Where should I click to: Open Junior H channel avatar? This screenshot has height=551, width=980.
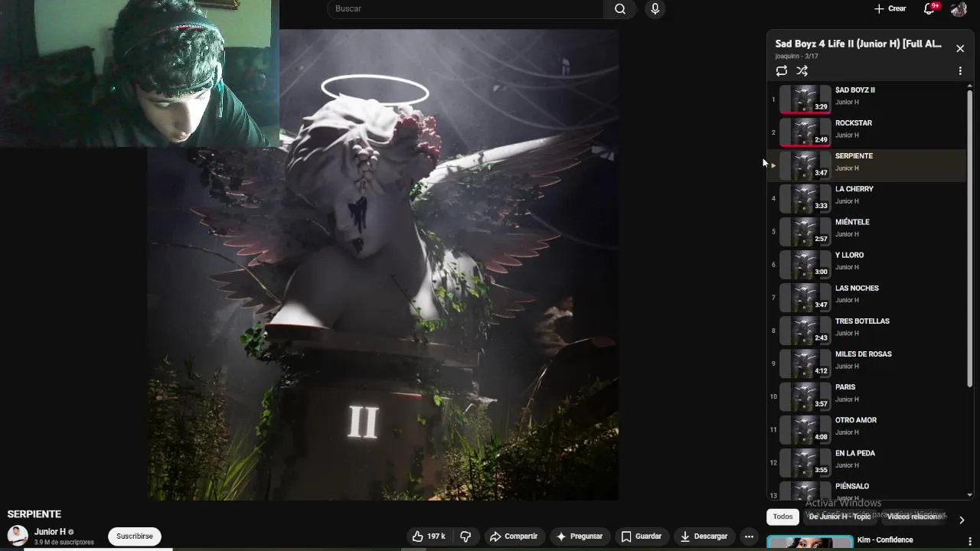[x=18, y=536]
